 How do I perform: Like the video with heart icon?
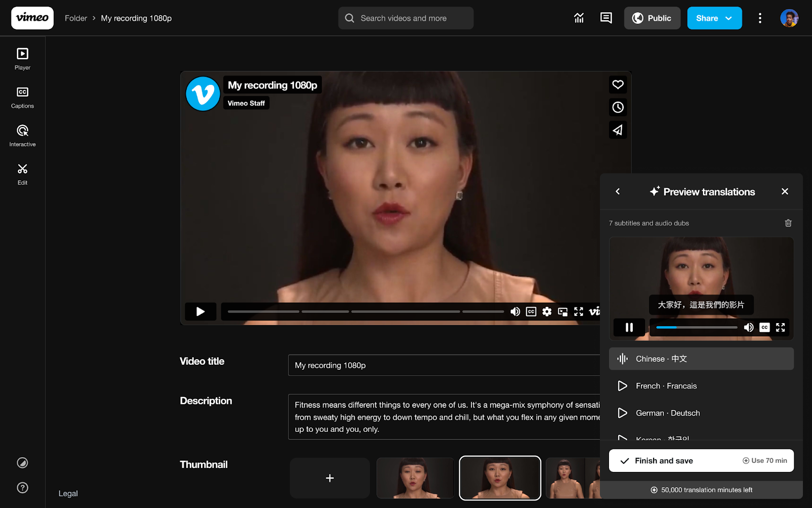618,85
